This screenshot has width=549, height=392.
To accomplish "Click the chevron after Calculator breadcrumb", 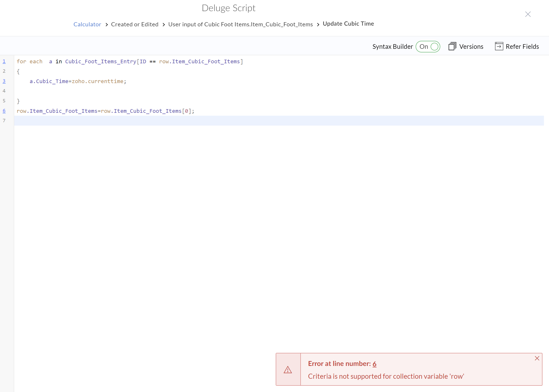I will coord(107,25).
